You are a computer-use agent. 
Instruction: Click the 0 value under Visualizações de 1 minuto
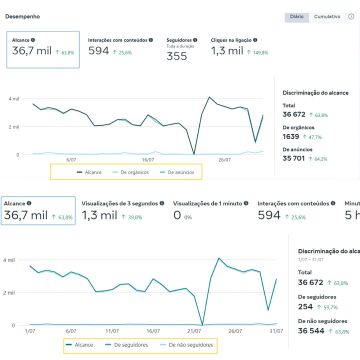[177, 215]
